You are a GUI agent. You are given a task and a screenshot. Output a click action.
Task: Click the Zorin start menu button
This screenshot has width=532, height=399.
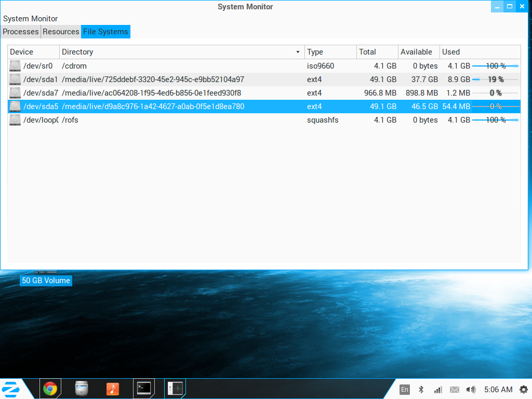click(x=11, y=389)
